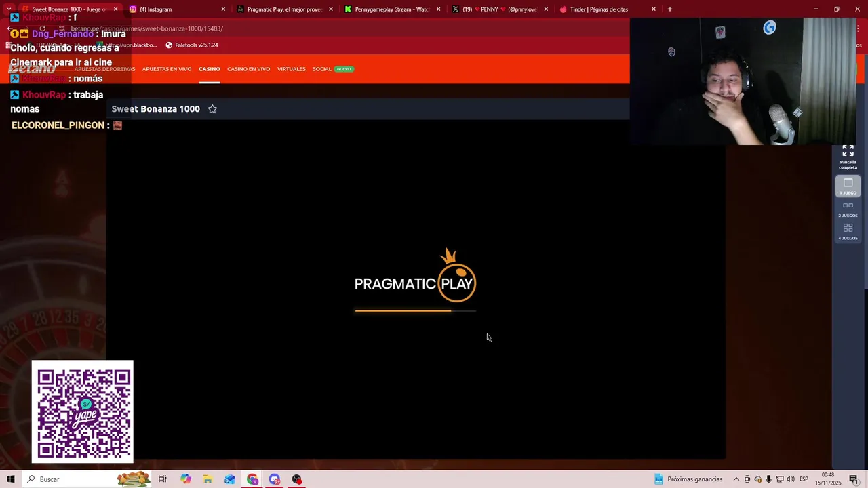The width and height of the screenshot is (868, 488).
Task: Show hidden system tray icons
Action: coord(736,479)
